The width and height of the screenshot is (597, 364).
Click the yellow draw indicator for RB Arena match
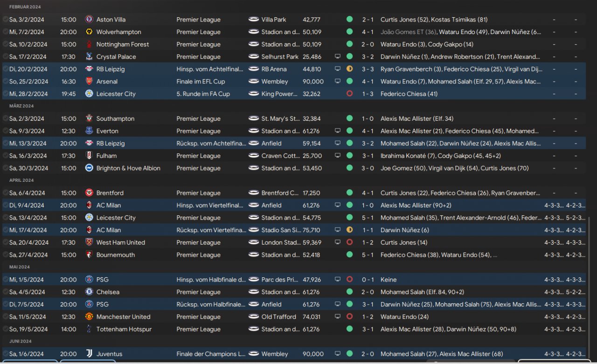pyautogui.click(x=349, y=69)
